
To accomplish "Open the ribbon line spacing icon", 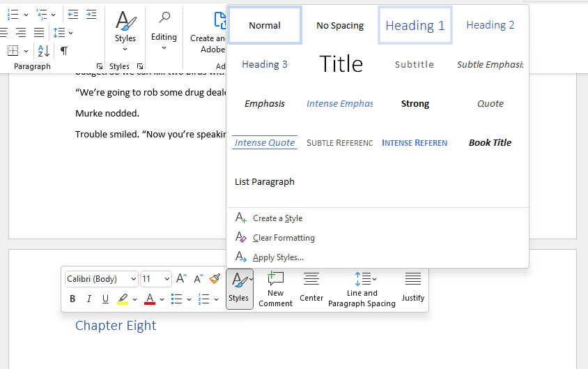I will (59, 33).
